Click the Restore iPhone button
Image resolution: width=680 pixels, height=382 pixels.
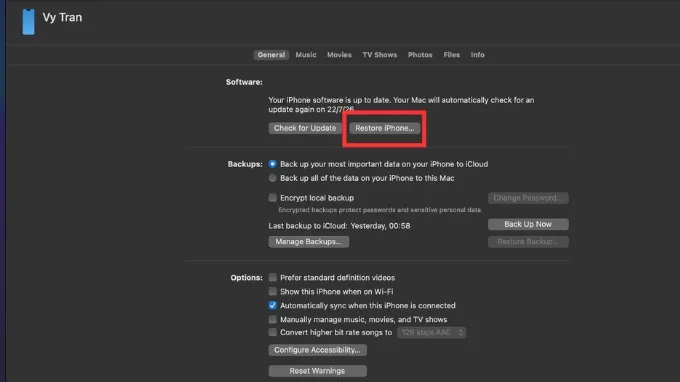[385, 128]
